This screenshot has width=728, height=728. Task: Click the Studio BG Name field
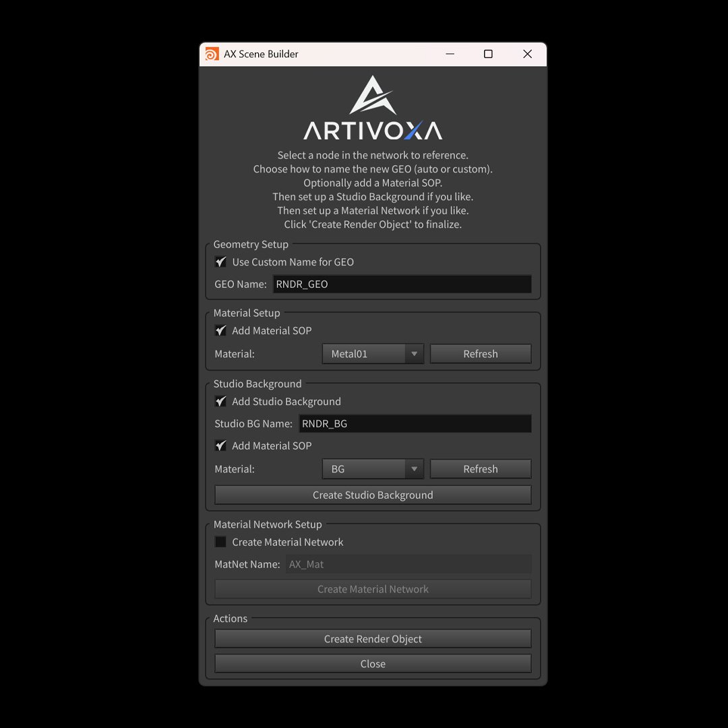[x=415, y=423]
